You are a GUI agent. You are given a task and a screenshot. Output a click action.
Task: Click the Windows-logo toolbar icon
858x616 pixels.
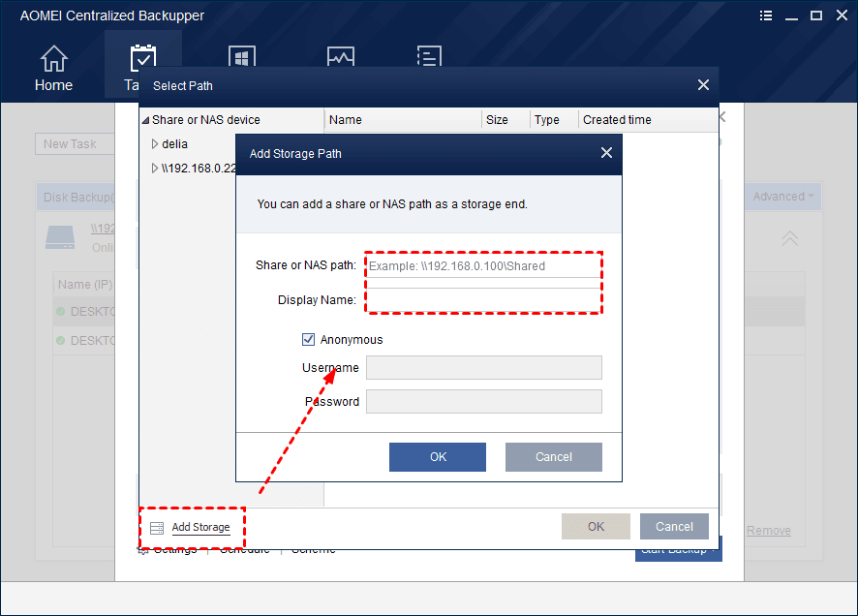(242, 56)
